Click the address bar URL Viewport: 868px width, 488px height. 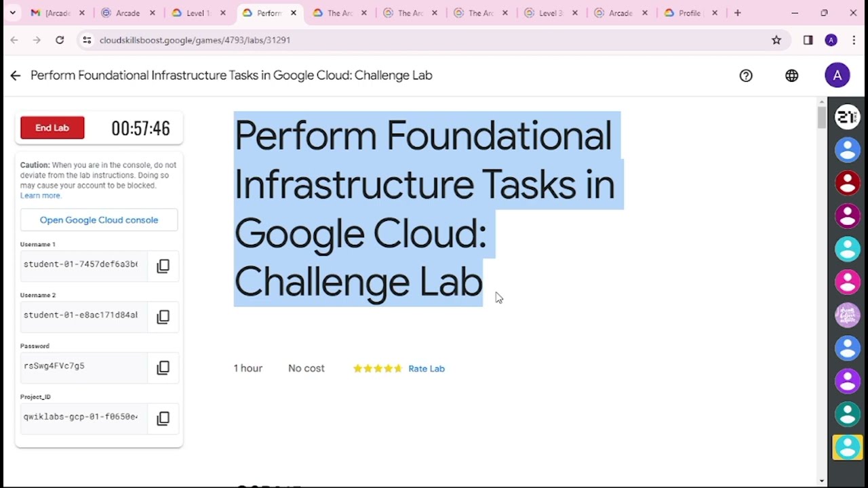[195, 40]
